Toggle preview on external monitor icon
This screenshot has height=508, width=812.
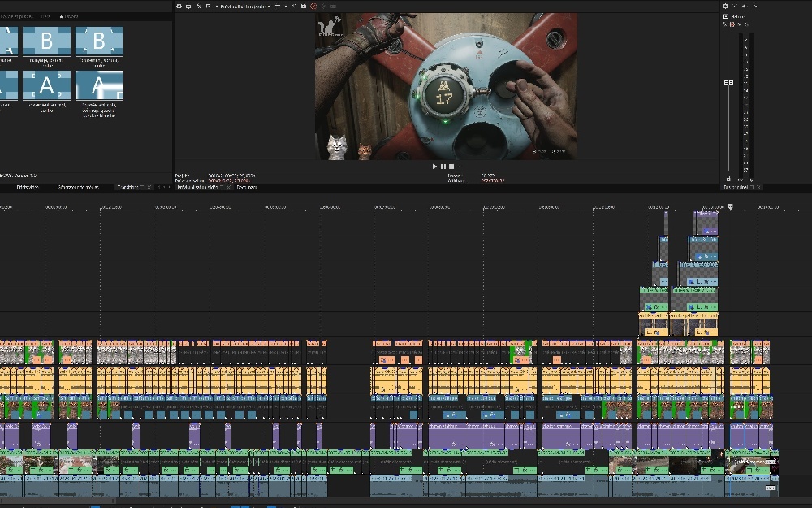click(x=188, y=6)
